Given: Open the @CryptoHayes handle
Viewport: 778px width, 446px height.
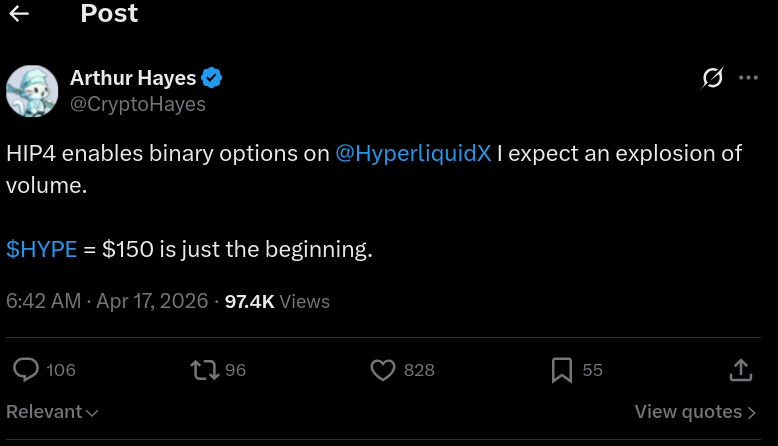Looking at the screenshot, I should [x=137, y=104].
